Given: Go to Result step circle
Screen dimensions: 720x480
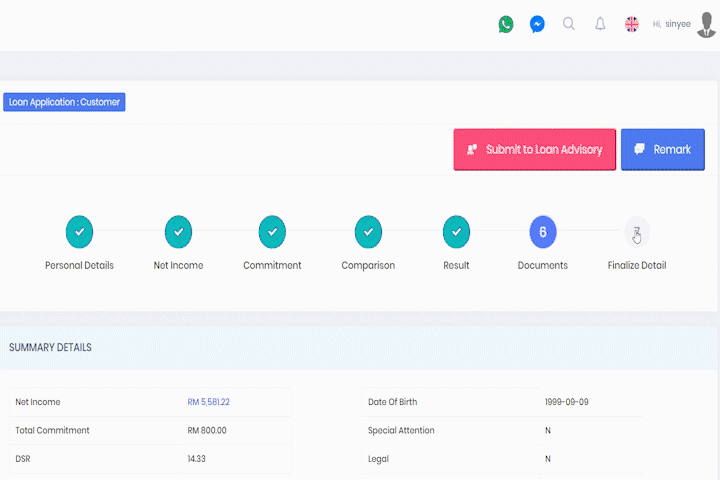Looking at the screenshot, I should pos(456,232).
